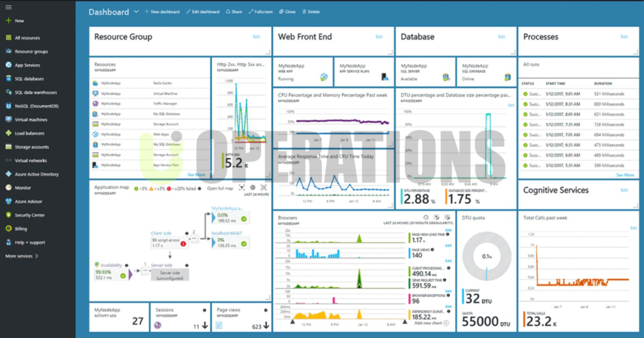
Task: Open NoSQL (DocumentDB) icon
Action: tap(8, 106)
